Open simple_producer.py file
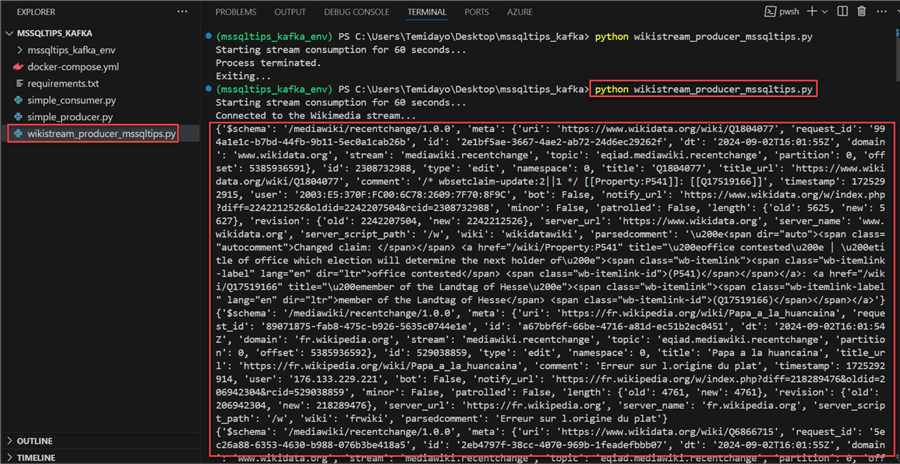 tap(70, 117)
